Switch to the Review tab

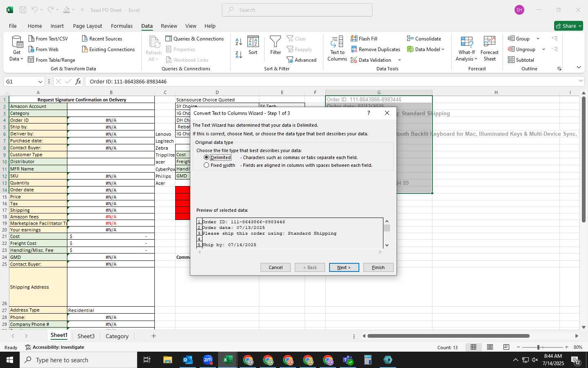tap(169, 26)
